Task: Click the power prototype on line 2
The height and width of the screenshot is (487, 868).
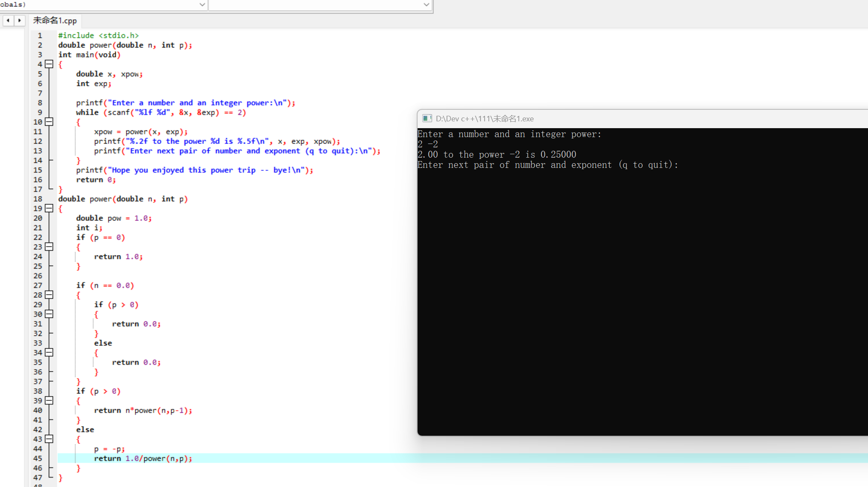Action: (x=125, y=45)
